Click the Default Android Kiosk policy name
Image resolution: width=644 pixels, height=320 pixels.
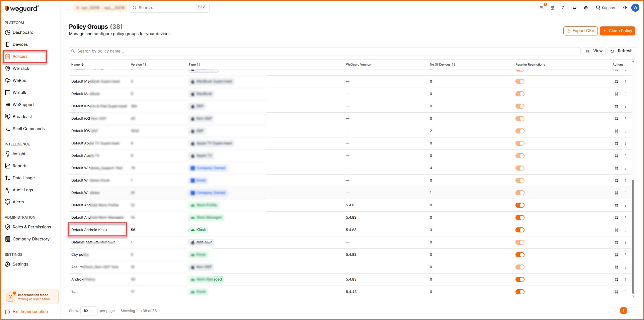click(x=89, y=230)
